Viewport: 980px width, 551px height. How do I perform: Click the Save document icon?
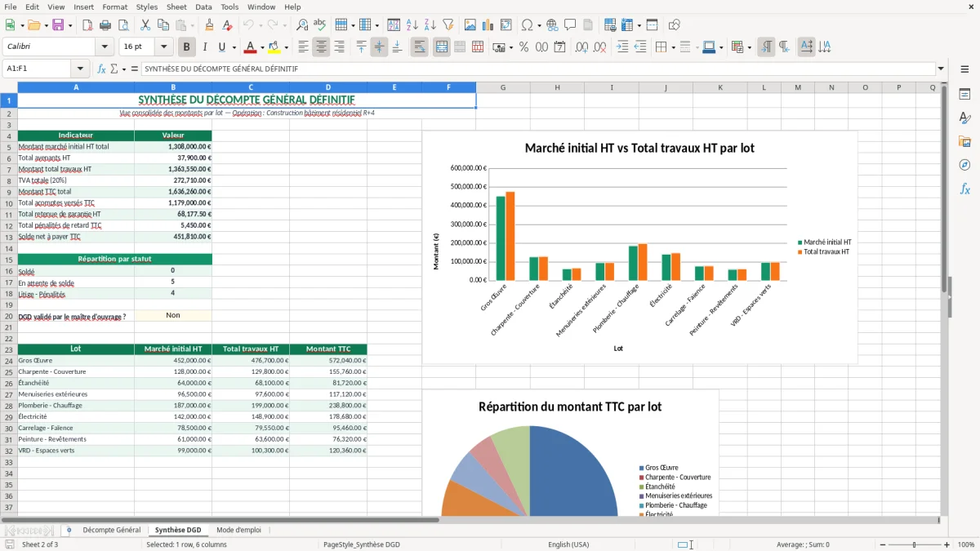[x=58, y=25]
